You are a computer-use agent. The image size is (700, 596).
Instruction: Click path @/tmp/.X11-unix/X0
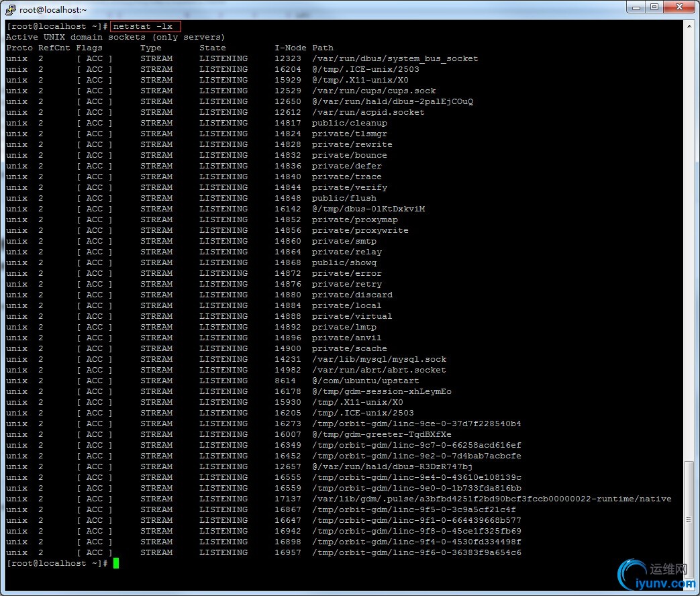[360, 80]
